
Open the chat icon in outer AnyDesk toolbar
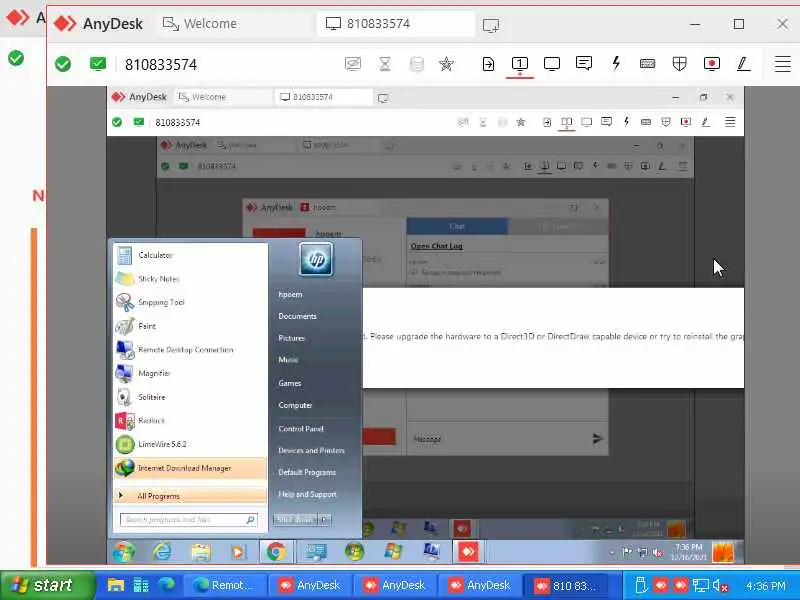[x=584, y=64]
